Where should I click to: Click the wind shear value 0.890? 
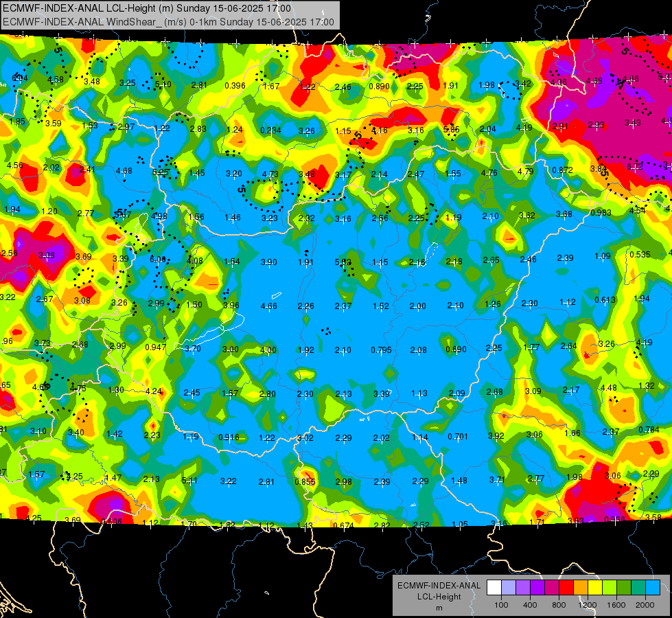(380, 87)
